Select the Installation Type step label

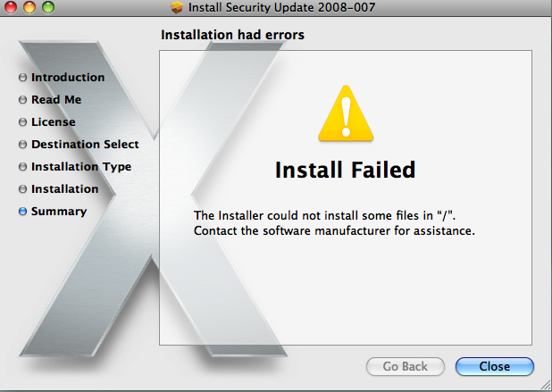[x=81, y=167]
